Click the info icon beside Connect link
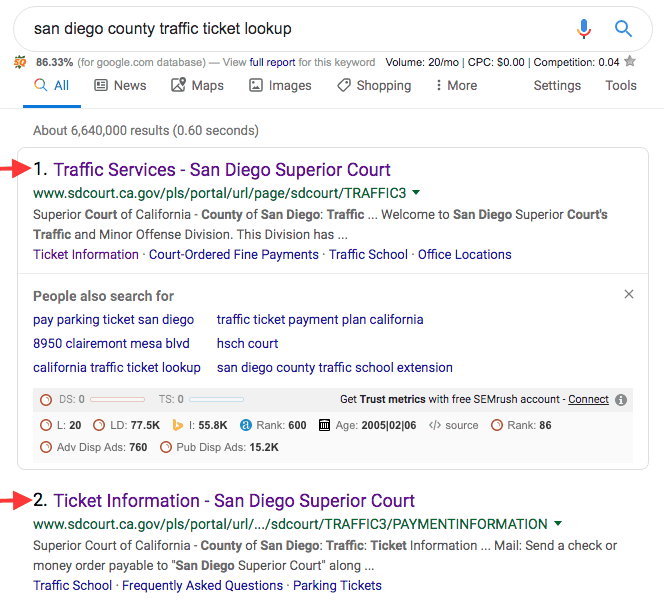This screenshot has width=664, height=601. (x=621, y=400)
